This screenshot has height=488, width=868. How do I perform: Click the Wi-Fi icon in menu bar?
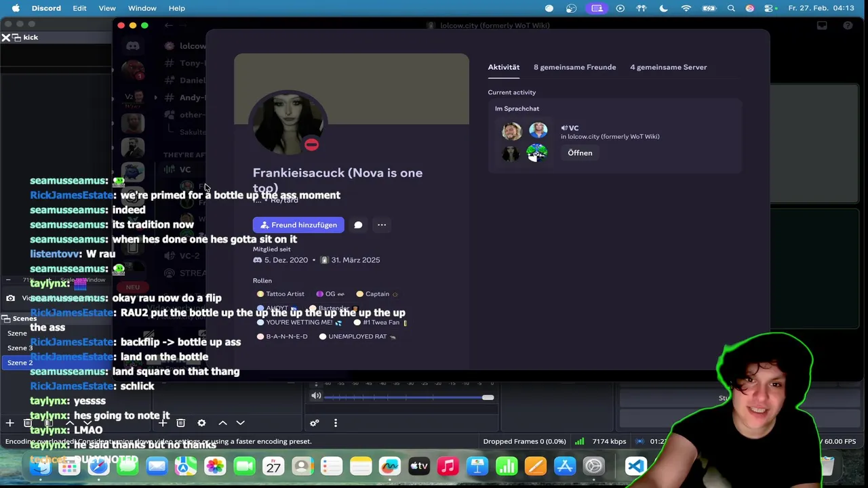tap(686, 8)
